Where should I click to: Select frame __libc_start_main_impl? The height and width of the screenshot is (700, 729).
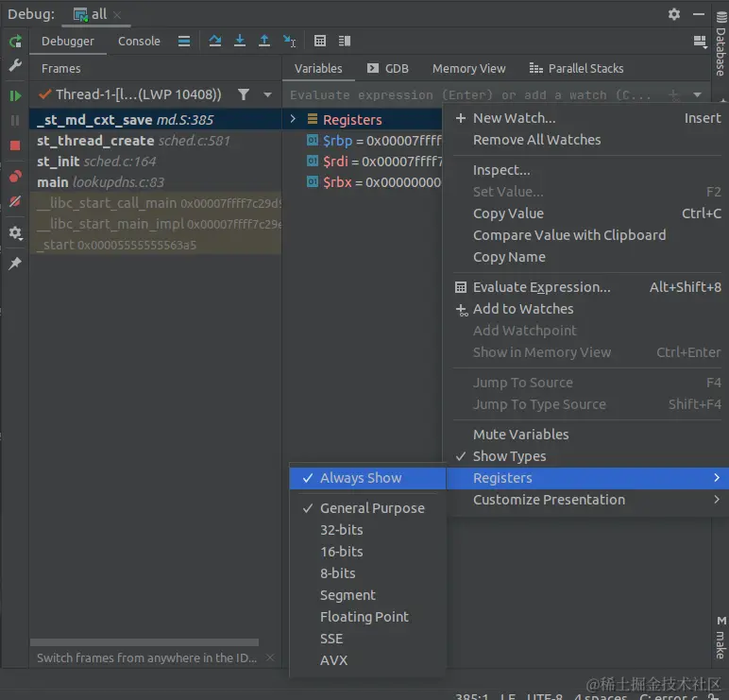click(155, 224)
